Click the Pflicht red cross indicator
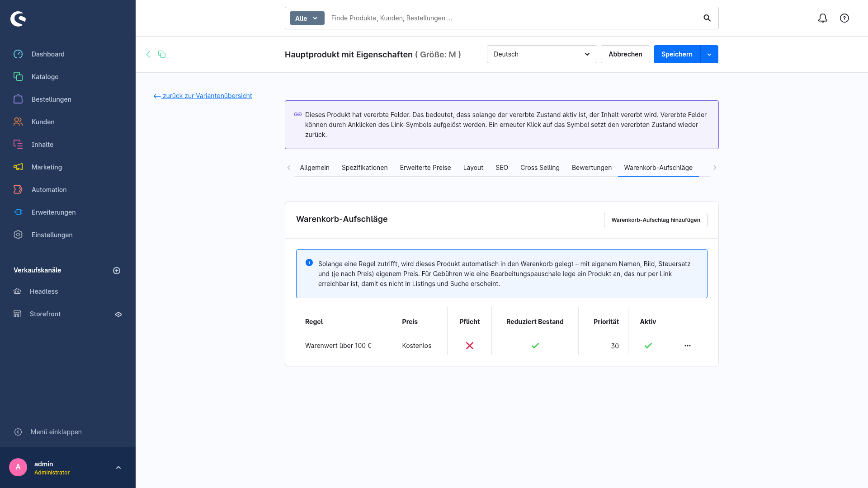The width and height of the screenshot is (868, 488). tap(470, 346)
